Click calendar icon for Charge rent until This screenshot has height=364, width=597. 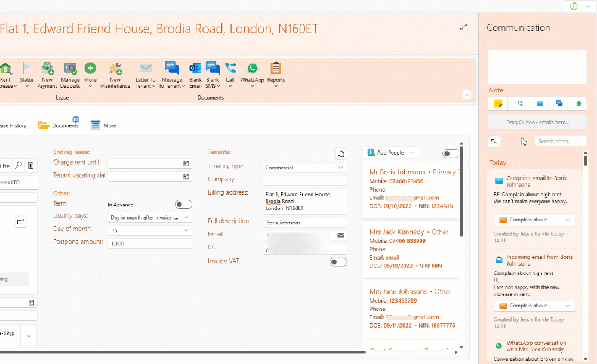click(x=186, y=163)
